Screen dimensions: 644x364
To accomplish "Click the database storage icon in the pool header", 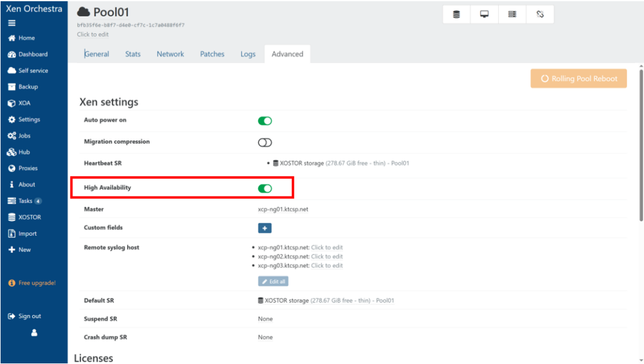I will [457, 14].
